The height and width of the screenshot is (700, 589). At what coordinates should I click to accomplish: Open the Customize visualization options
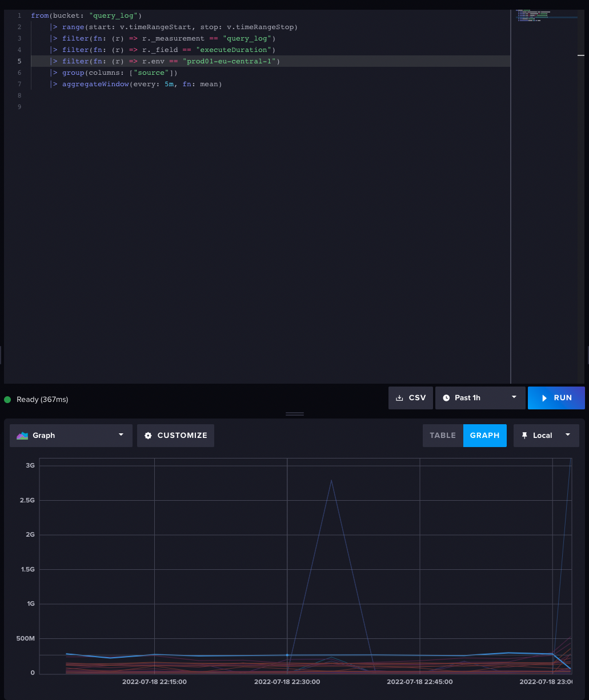[x=176, y=435]
